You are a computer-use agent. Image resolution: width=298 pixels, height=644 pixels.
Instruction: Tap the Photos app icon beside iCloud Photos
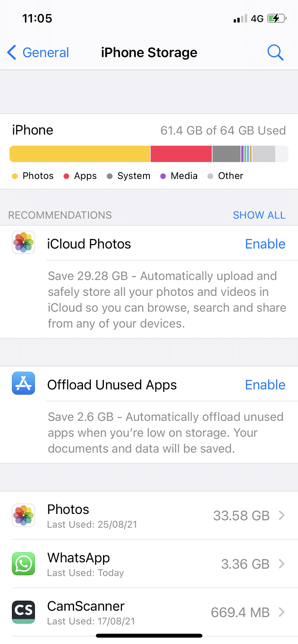(23, 244)
